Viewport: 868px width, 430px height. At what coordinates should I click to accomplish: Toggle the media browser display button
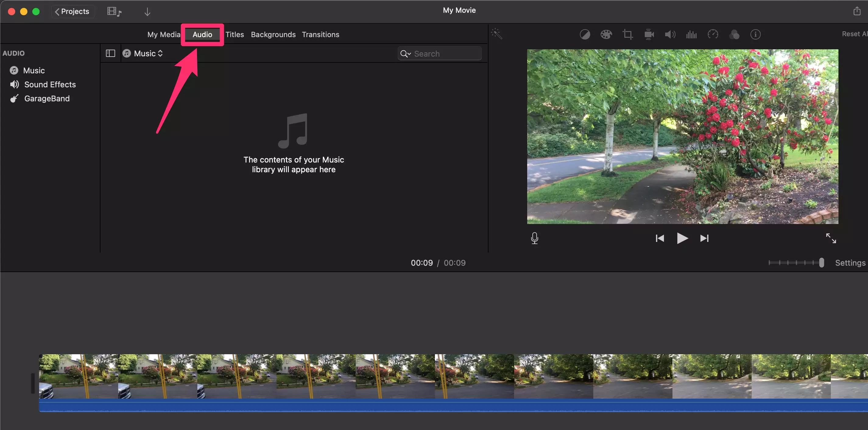(114, 12)
